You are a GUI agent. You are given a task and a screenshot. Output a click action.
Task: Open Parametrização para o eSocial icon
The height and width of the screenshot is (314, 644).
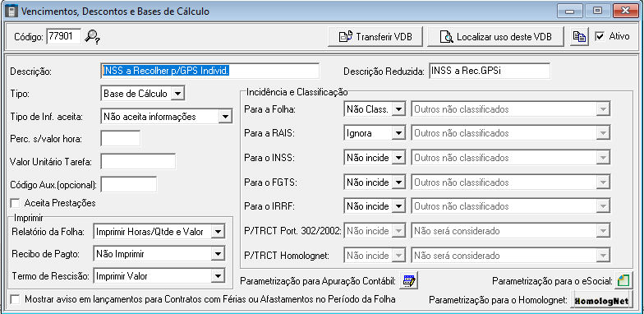623,281
